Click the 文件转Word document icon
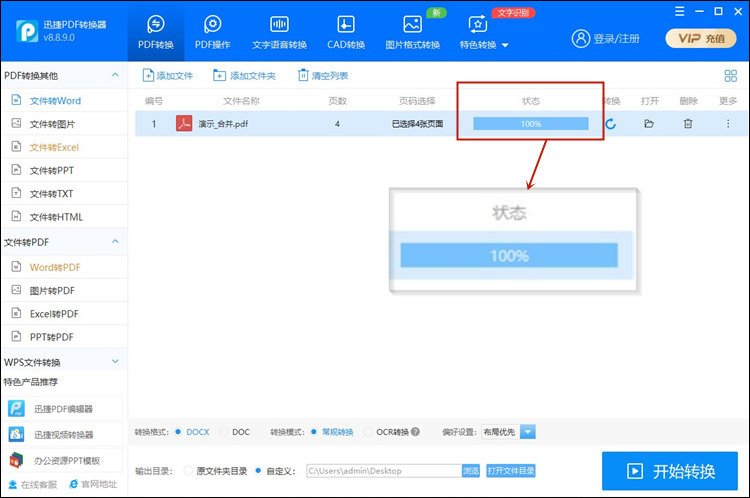 (x=16, y=100)
